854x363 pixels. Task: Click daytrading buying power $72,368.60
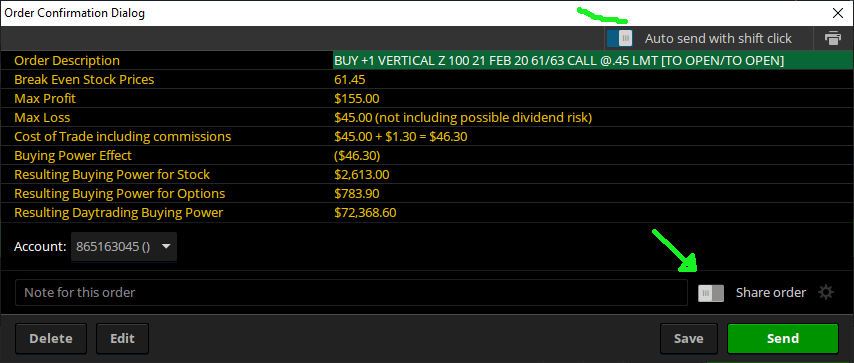click(365, 213)
